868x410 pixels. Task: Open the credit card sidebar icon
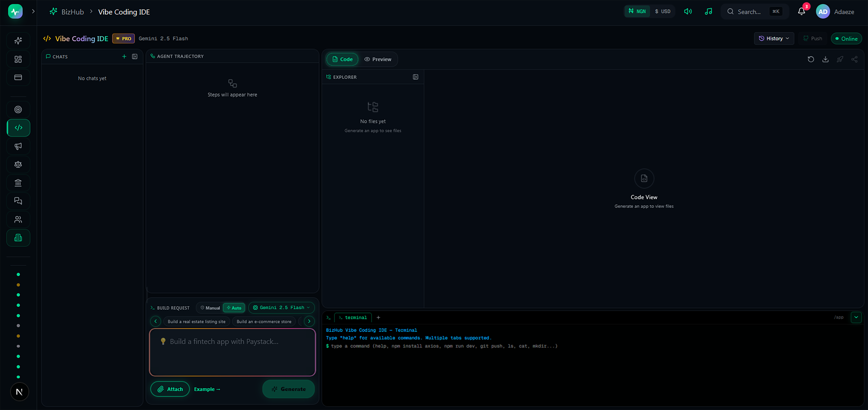(x=18, y=78)
